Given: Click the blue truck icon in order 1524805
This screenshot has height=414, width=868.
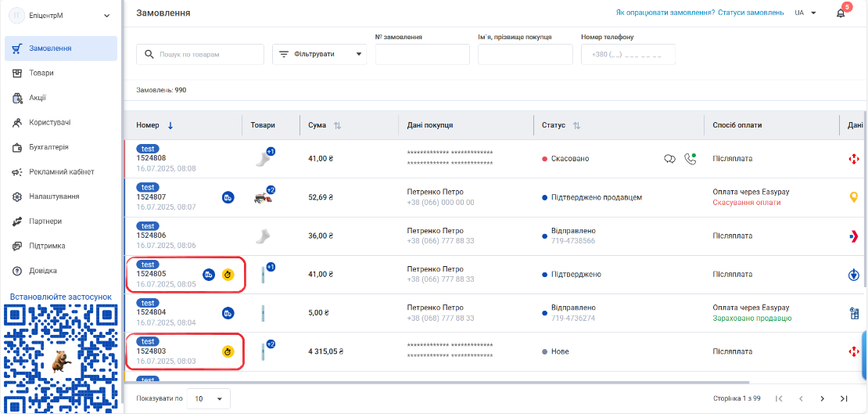Looking at the screenshot, I should click(209, 275).
